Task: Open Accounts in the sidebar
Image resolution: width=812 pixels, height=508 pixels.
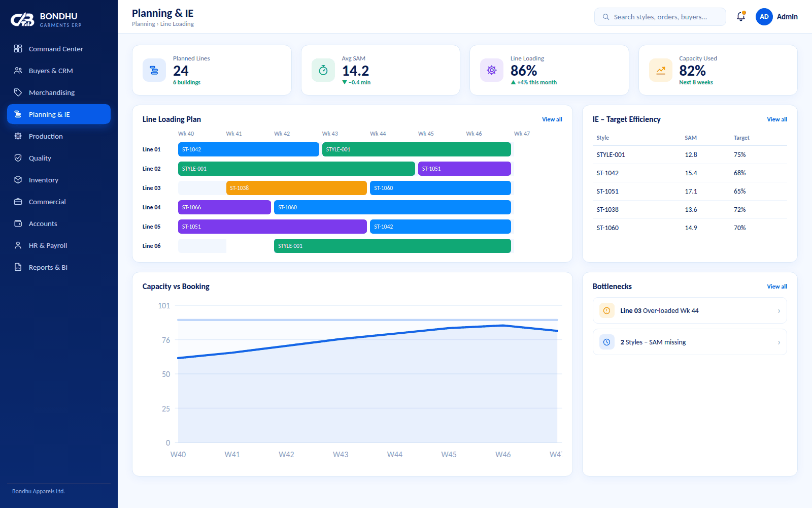Action: pyautogui.click(x=59, y=224)
